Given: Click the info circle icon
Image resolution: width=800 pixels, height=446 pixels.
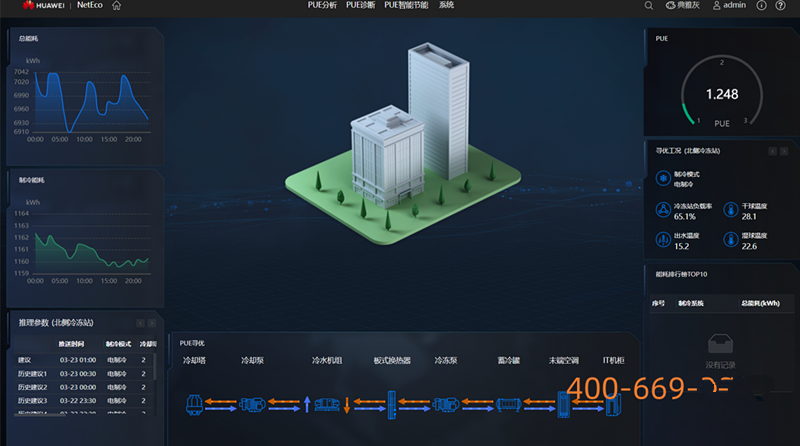Looking at the screenshot, I should (761, 5).
